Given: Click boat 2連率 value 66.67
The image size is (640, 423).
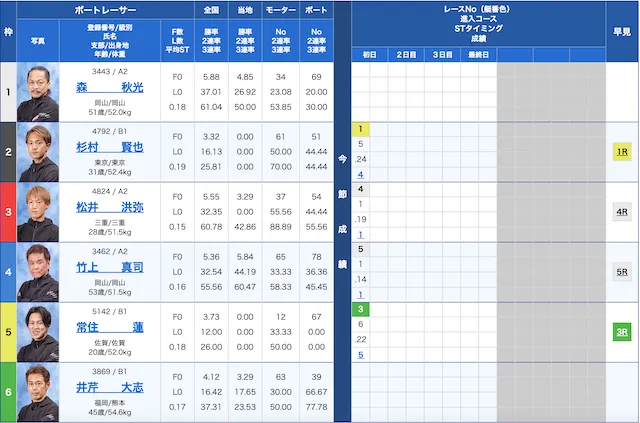Looking at the screenshot, I should pyautogui.click(x=316, y=392).
